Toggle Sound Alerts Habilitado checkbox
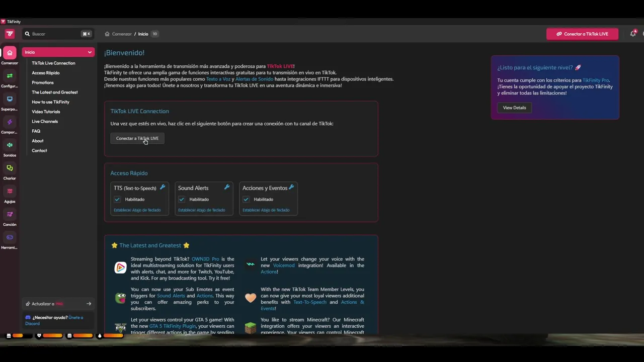Viewport: 644px width, 362px height. click(182, 199)
